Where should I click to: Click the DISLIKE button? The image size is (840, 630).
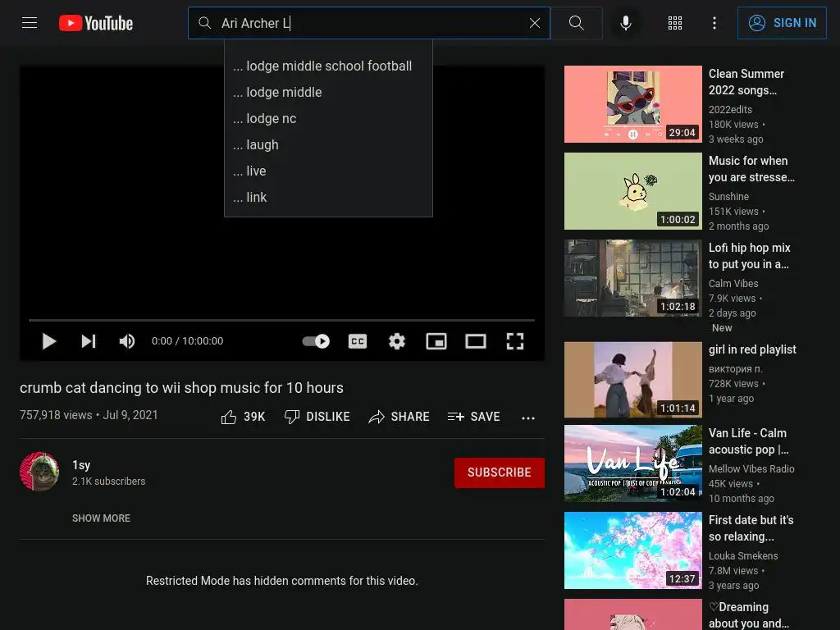pos(317,417)
